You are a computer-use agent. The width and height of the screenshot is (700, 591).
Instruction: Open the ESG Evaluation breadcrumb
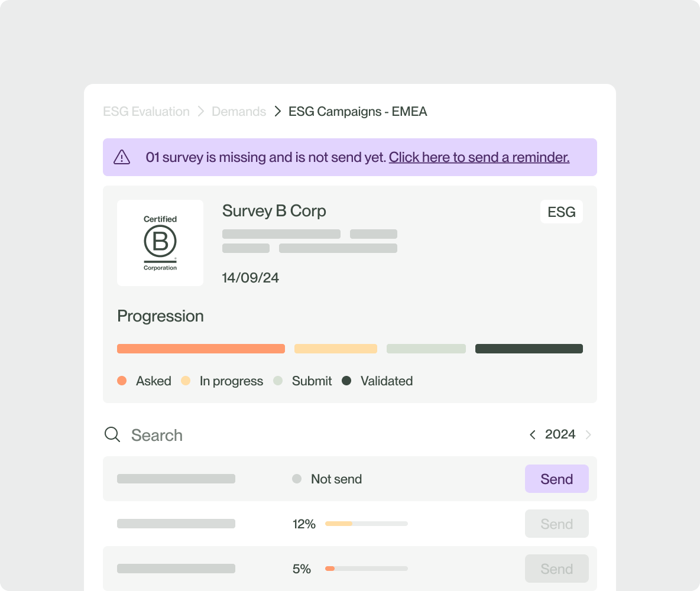click(x=146, y=112)
